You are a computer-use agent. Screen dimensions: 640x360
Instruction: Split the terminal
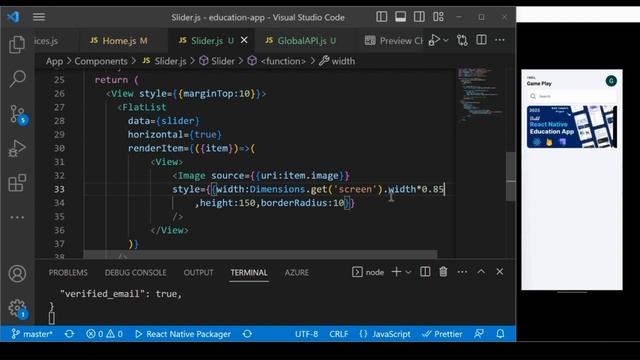[425, 272]
